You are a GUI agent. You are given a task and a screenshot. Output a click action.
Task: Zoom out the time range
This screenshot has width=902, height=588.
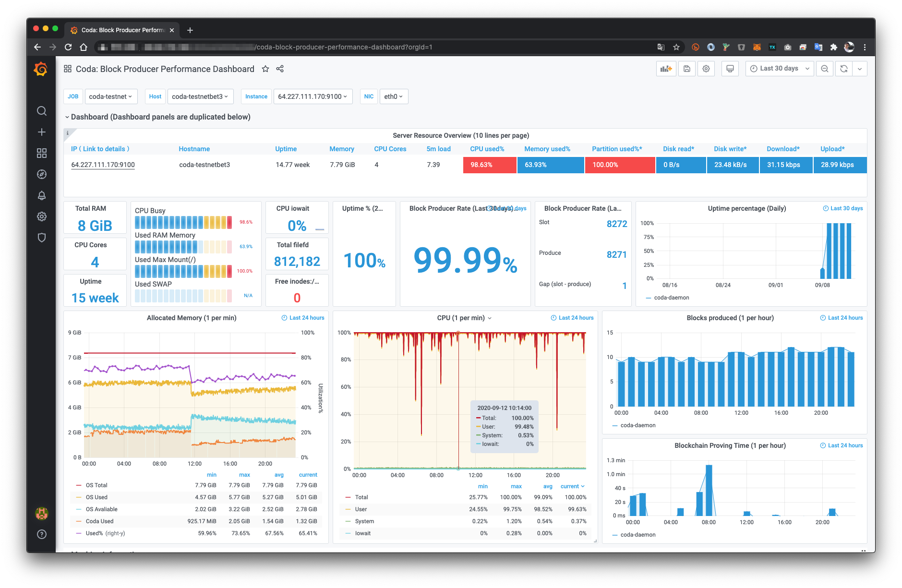click(x=825, y=69)
